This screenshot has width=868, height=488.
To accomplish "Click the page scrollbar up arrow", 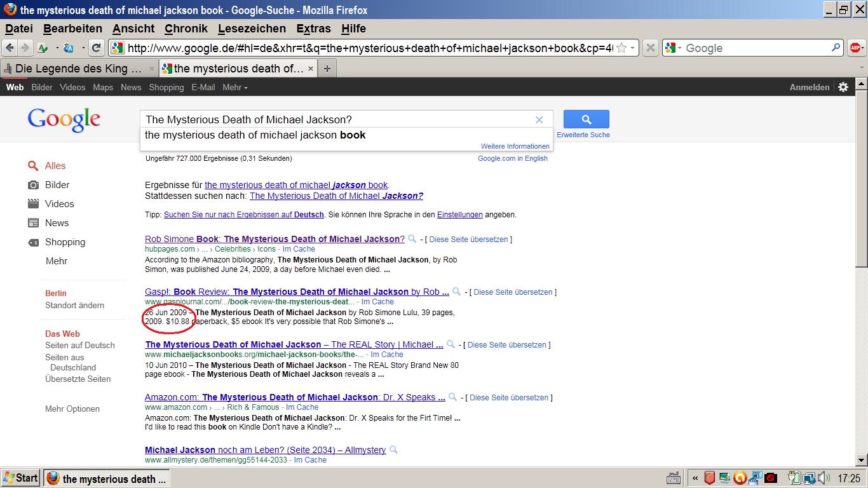I will [x=862, y=83].
